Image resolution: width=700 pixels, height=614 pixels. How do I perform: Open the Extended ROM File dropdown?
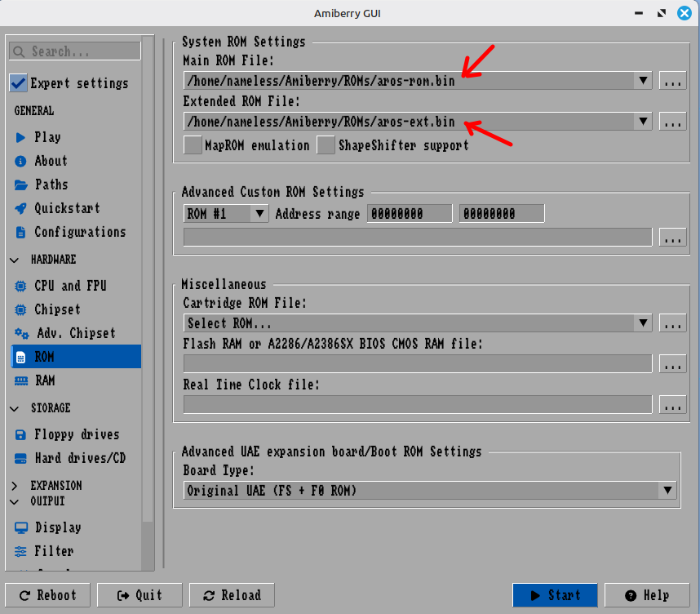point(643,122)
